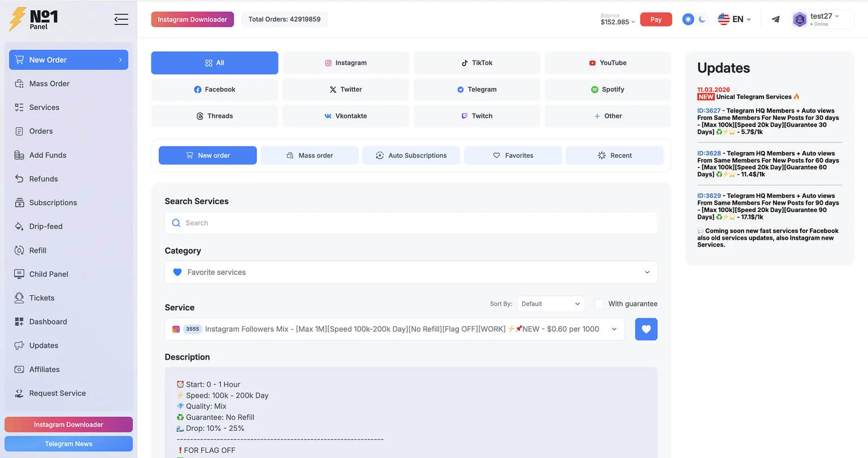
Task: Switch to the Mass order tab
Action: [310, 155]
